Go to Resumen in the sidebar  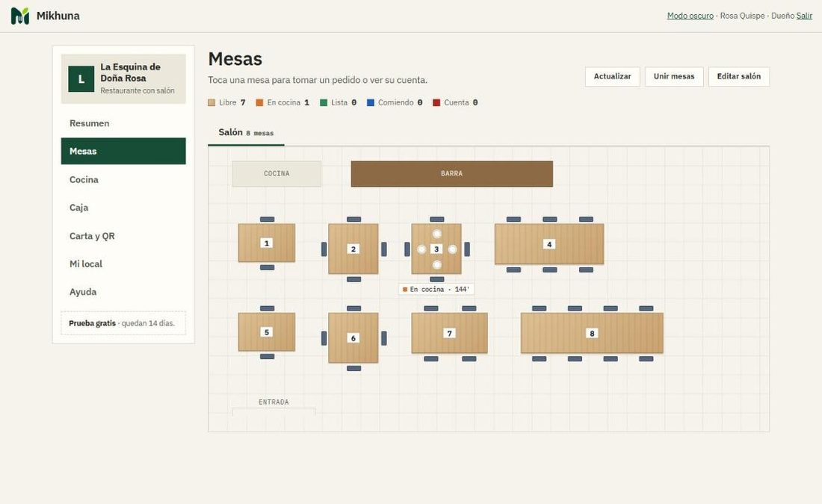coord(123,123)
